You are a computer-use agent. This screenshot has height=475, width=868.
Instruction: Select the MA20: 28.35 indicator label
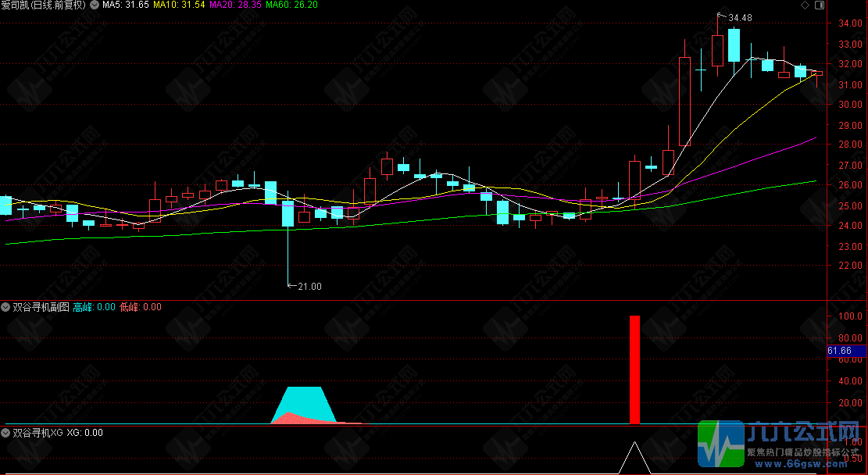[235, 5]
